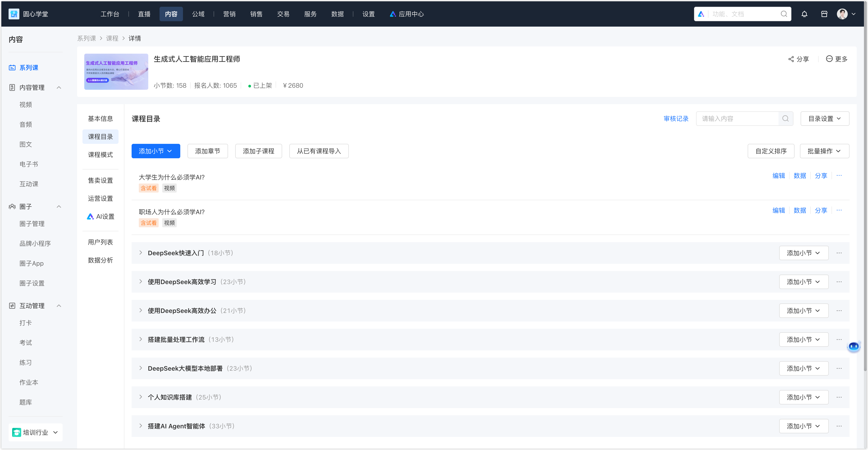Click the user avatar in top bar
This screenshot has height=450, width=868.
pyautogui.click(x=842, y=14)
